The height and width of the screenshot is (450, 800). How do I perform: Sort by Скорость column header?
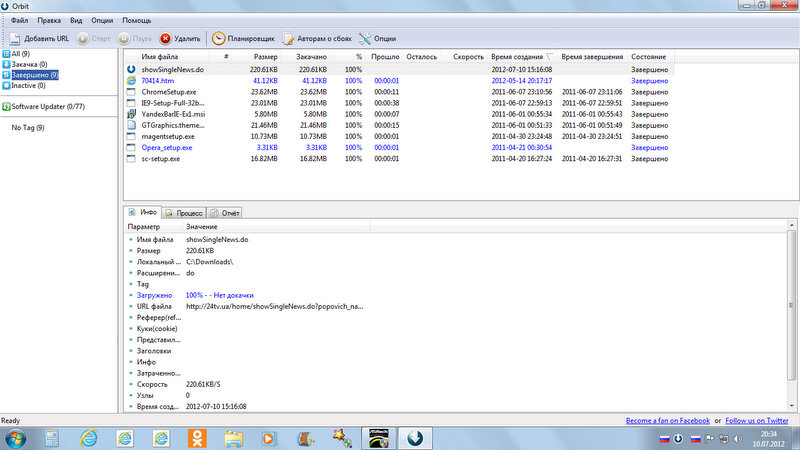468,57
